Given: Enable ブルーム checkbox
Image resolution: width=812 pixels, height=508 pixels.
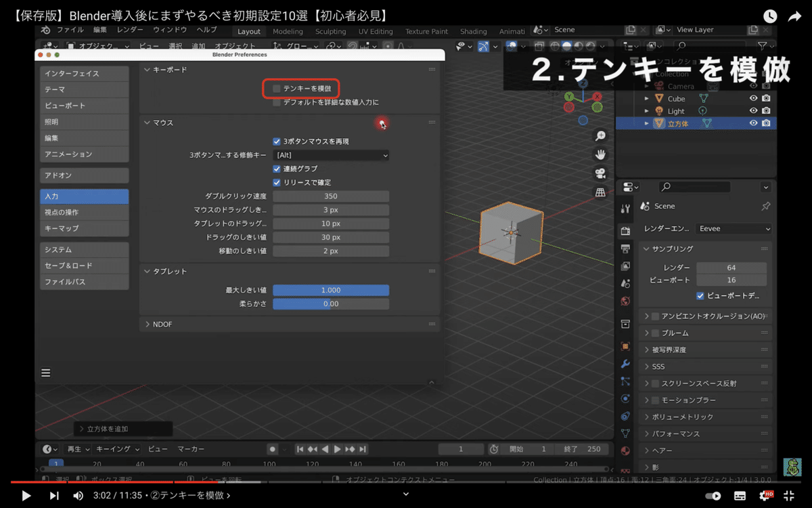Looking at the screenshot, I should (655, 333).
